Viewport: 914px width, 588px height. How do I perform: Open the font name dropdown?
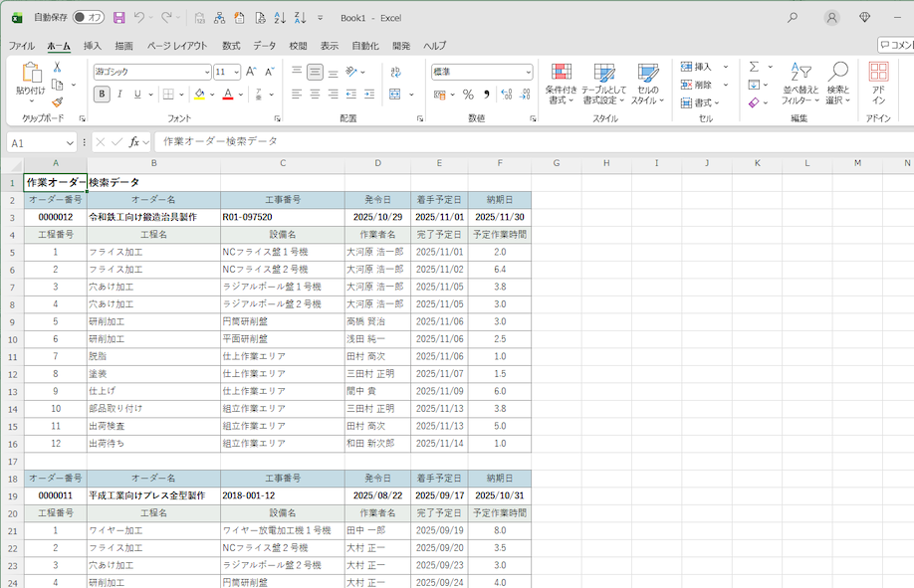[206, 72]
